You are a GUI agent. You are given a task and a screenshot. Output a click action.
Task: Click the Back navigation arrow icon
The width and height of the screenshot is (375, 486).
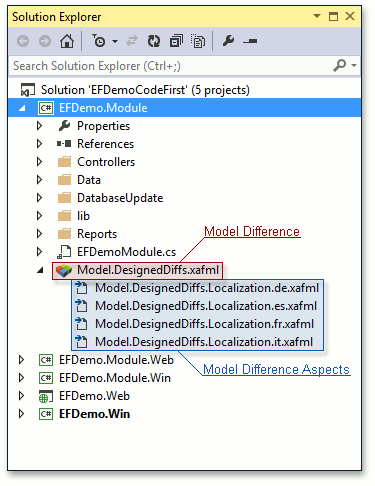(x=23, y=41)
